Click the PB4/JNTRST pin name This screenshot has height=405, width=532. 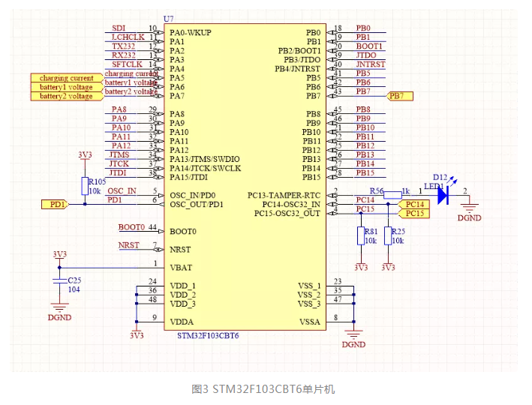click(298, 69)
